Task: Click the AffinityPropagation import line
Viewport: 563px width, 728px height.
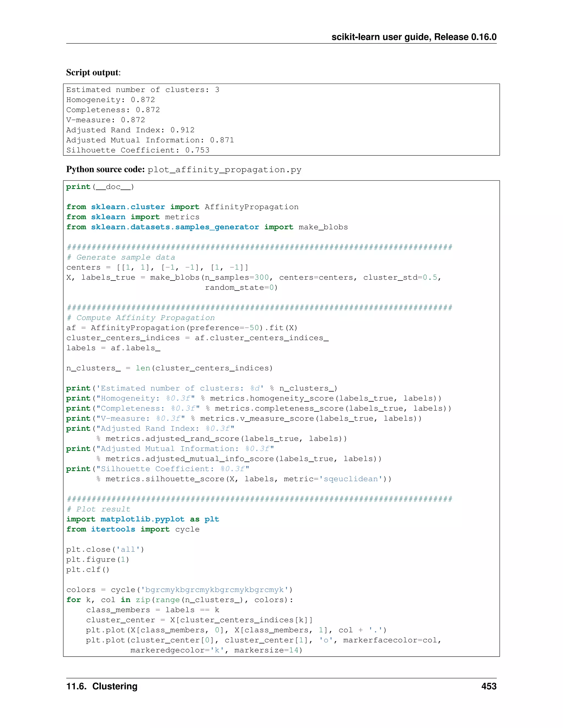Action: 183,207
